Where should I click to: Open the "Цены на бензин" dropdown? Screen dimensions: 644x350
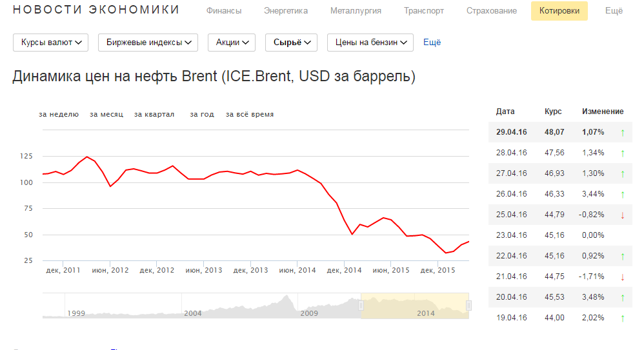tap(370, 43)
